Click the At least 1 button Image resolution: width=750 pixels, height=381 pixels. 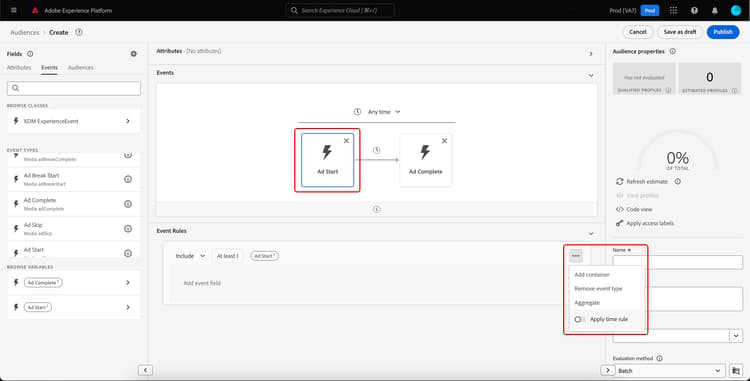227,256
